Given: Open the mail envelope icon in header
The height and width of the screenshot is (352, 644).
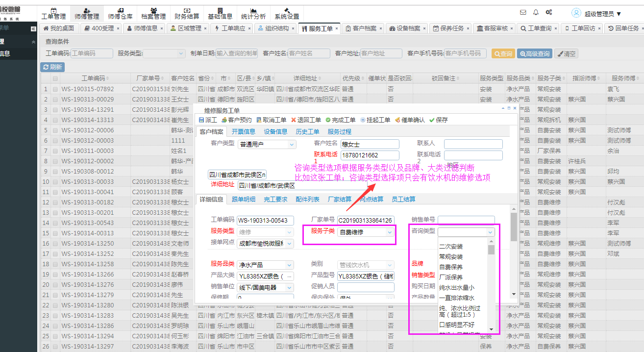Looking at the screenshot, I should [x=523, y=13].
